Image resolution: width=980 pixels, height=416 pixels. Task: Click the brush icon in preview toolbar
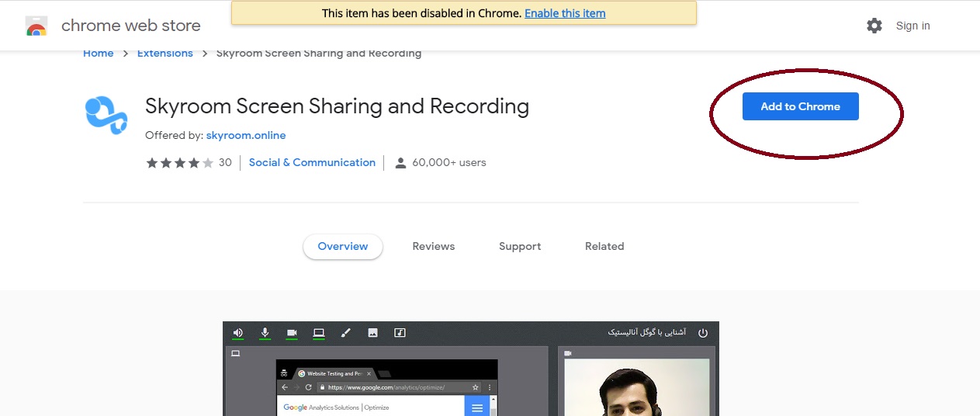(346, 333)
